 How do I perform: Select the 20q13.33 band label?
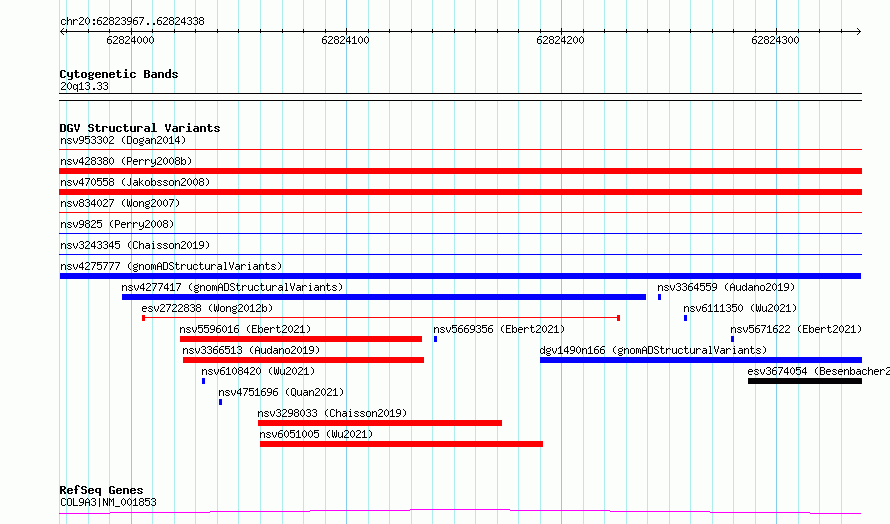pyautogui.click(x=84, y=86)
